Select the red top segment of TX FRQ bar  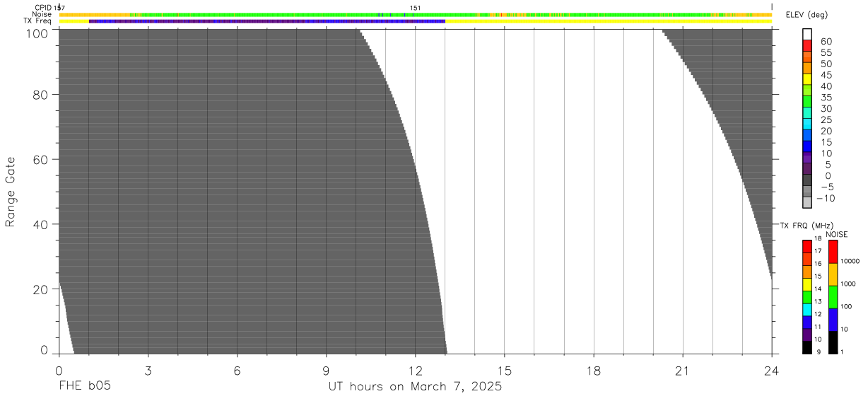tap(807, 246)
